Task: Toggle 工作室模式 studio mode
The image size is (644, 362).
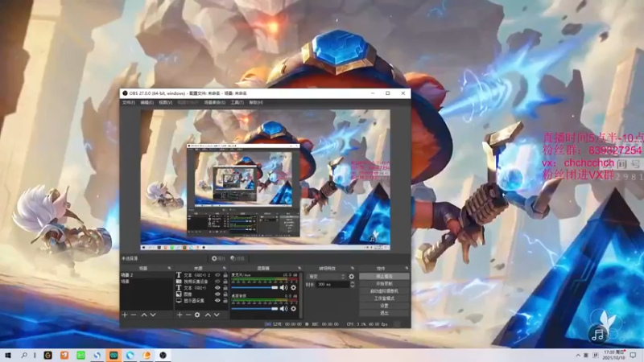Action: click(x=384, y=298)
